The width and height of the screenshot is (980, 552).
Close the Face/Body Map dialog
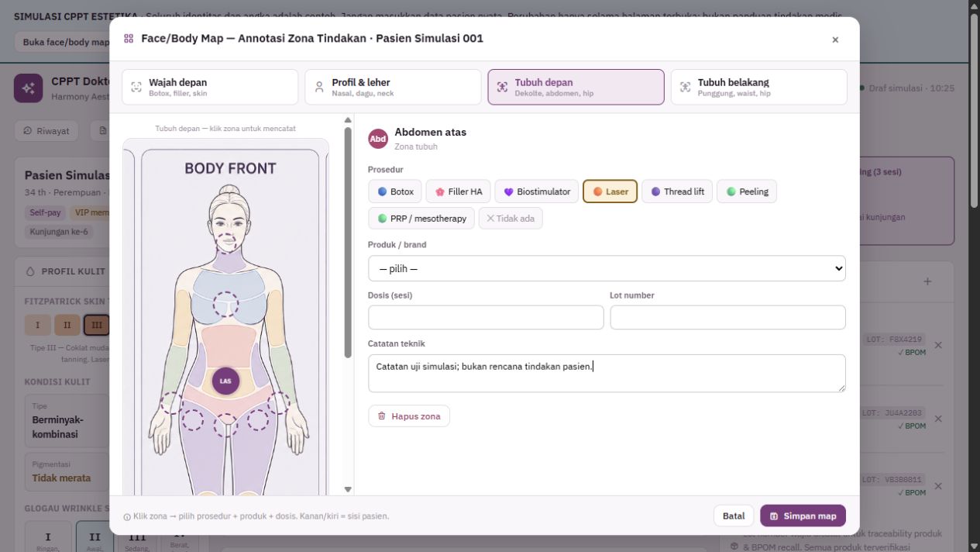(835, 40)
